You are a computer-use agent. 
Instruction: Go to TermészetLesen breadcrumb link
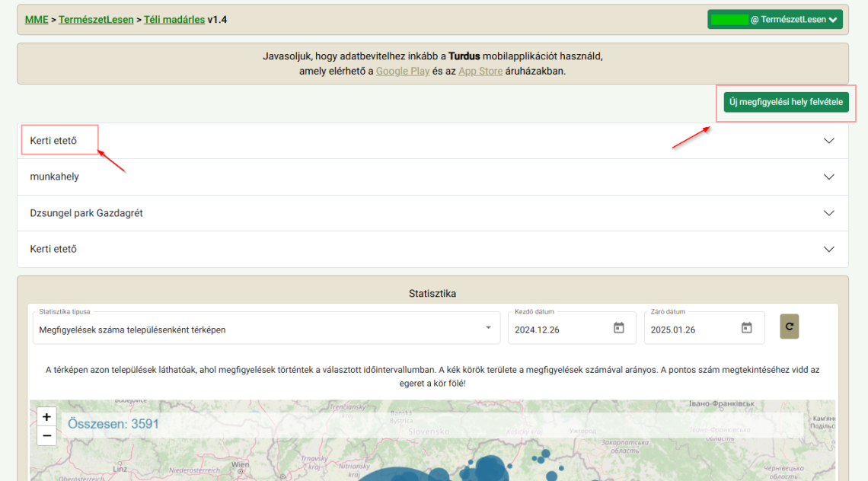pos(96,19)
